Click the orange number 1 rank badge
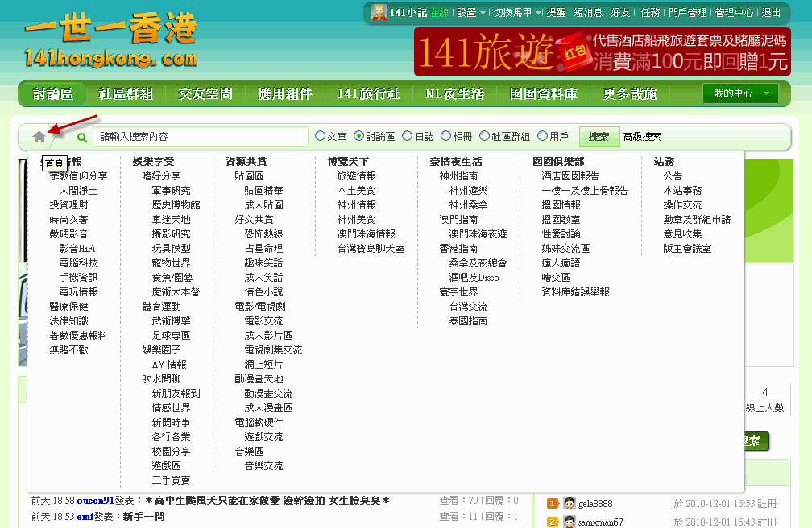The height and width of the screenshot is (528, 812). (553, 504)
